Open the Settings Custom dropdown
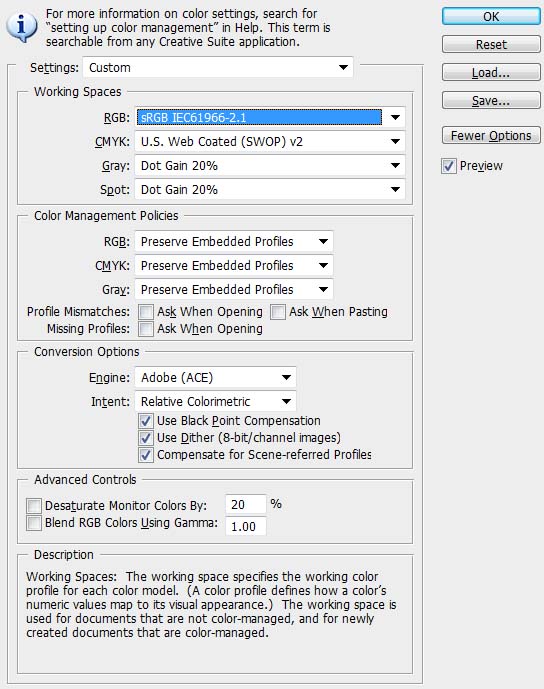 click(x=218, y=68)
